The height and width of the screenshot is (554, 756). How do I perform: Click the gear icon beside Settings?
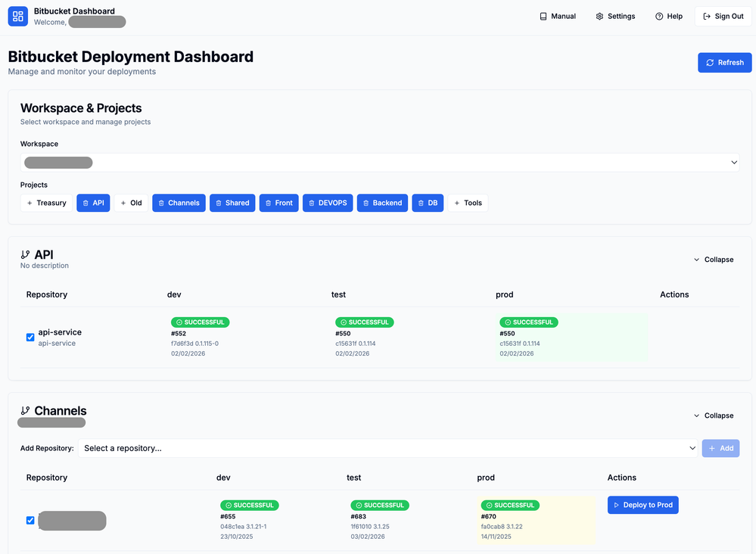click(599, 17)
